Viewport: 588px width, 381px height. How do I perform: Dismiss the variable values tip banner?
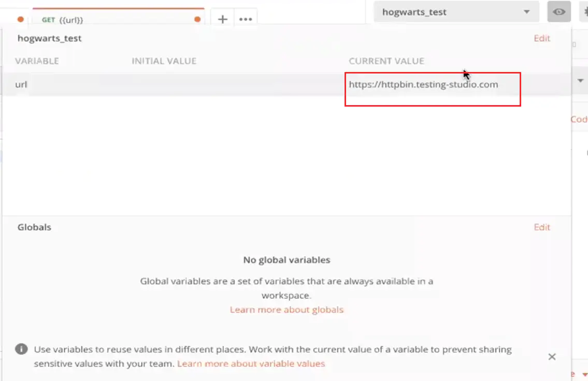click(552, 356)
